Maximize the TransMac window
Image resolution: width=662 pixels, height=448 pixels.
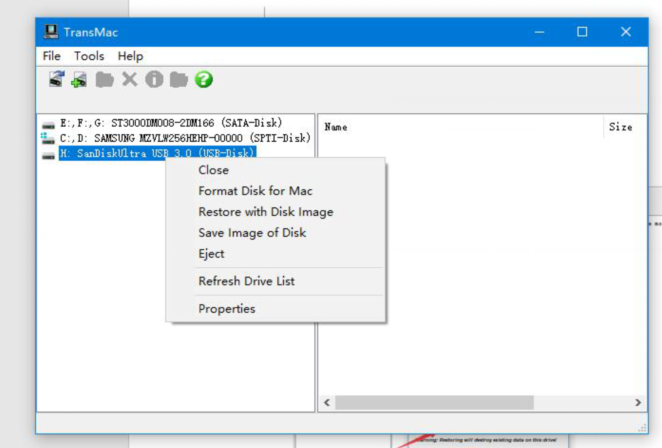click(582, 32)
